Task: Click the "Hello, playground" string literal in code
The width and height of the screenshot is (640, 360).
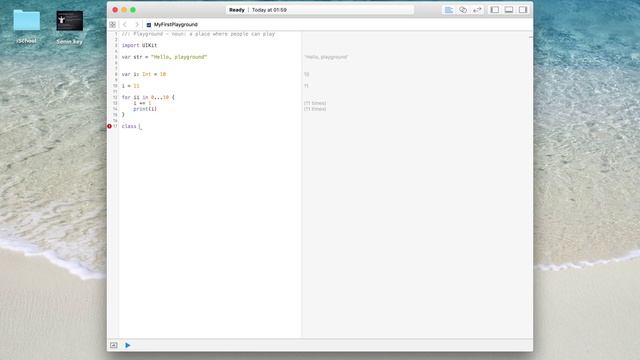Action: point(179,57)
